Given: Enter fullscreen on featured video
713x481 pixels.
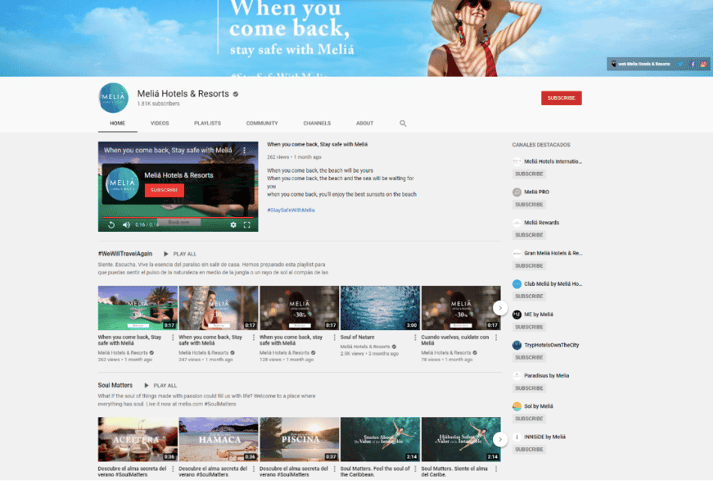Looking at the screenshot, I should [247, 225].
